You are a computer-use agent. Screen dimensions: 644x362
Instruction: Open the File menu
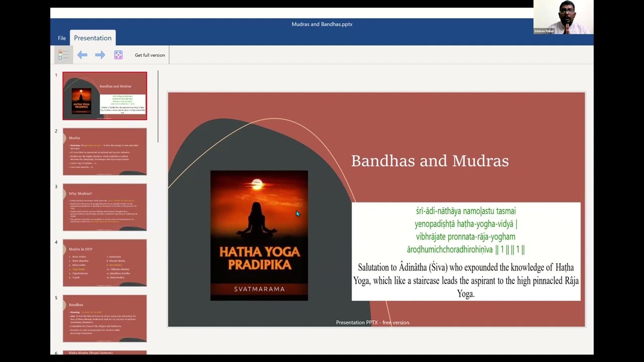pyautogui.click(x=62, y=38)
